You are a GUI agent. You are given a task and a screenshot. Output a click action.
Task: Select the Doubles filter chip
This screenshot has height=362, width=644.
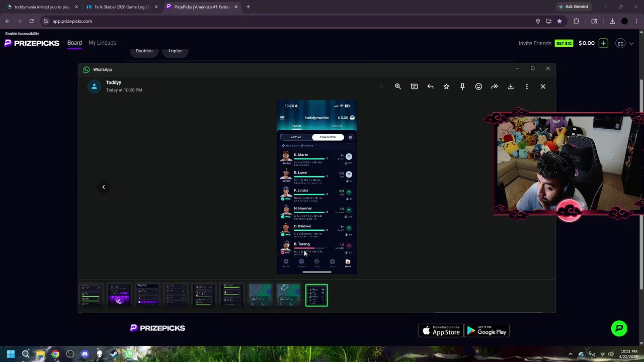(x=144, y=51)
